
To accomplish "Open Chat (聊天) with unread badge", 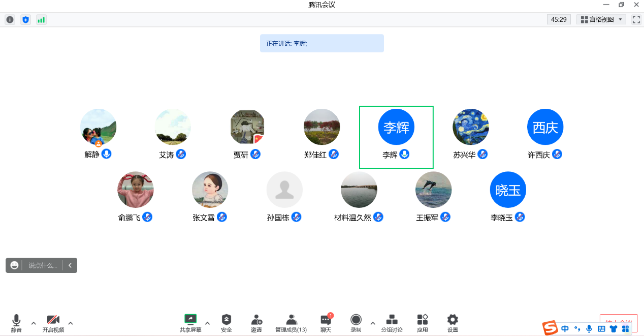I will pos(326,322).
